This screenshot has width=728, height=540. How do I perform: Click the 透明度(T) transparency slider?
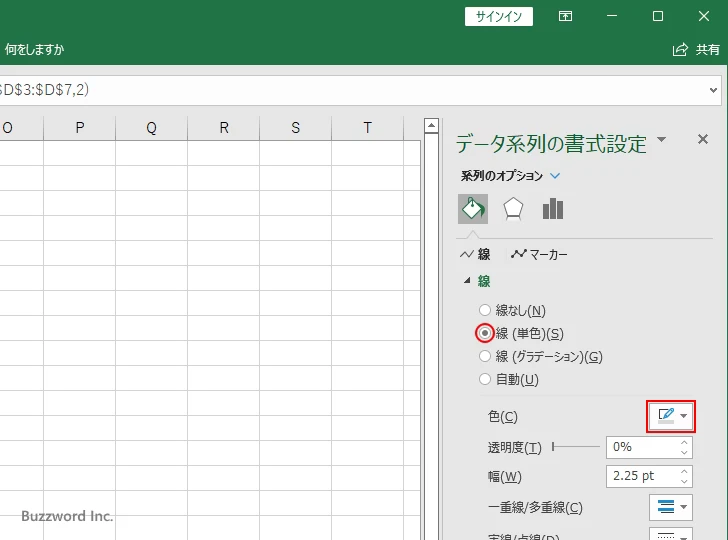576,447
